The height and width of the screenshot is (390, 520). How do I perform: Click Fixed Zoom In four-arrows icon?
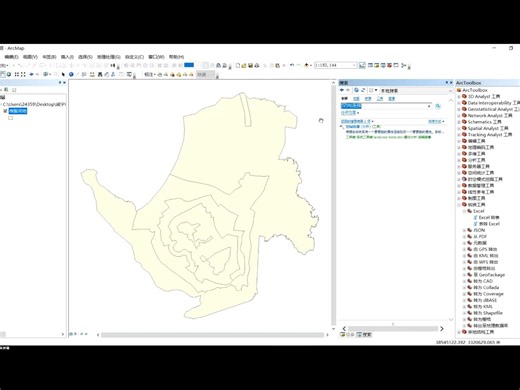pyautogui.click(x=17, y=74)
